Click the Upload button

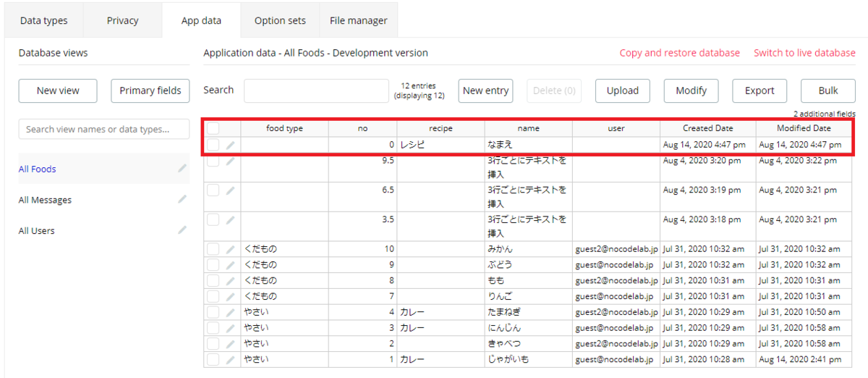623,91
